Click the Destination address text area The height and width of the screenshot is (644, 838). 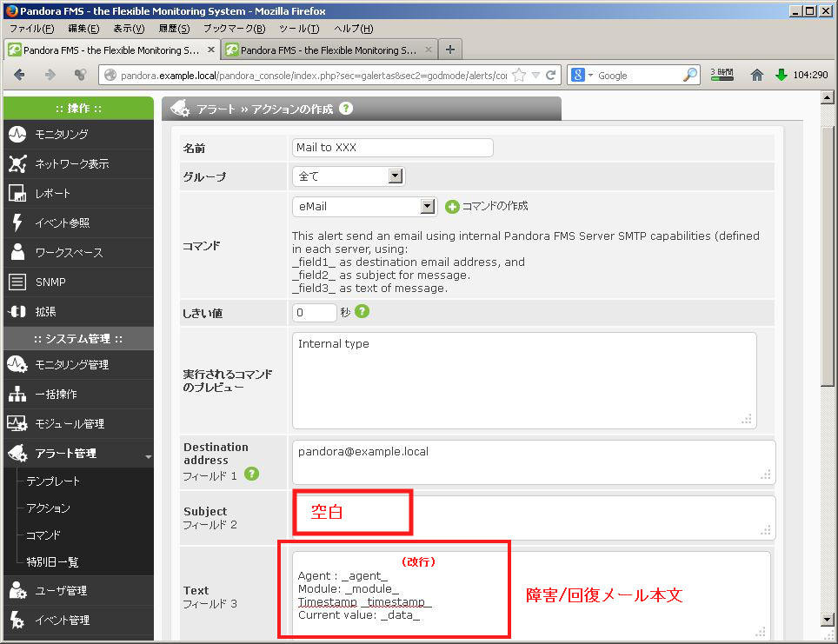point(534,462)
